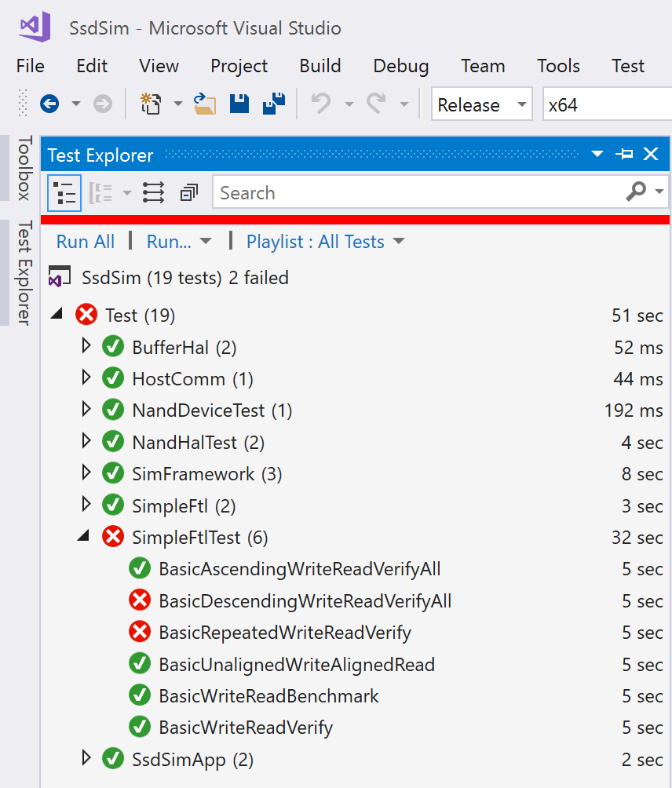Screen dimensions: 672x788
Task: Toggle the test hierarchy view icon
Action: [64, 193]
